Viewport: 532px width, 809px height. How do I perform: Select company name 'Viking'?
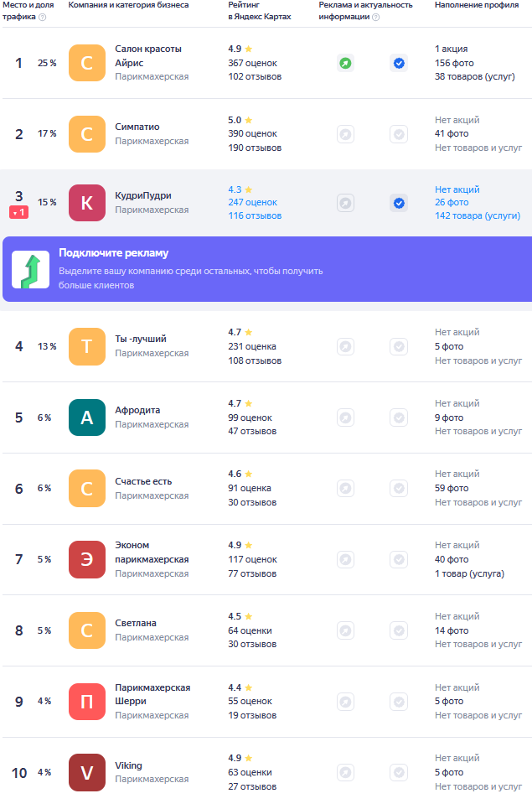pos(128,765)
